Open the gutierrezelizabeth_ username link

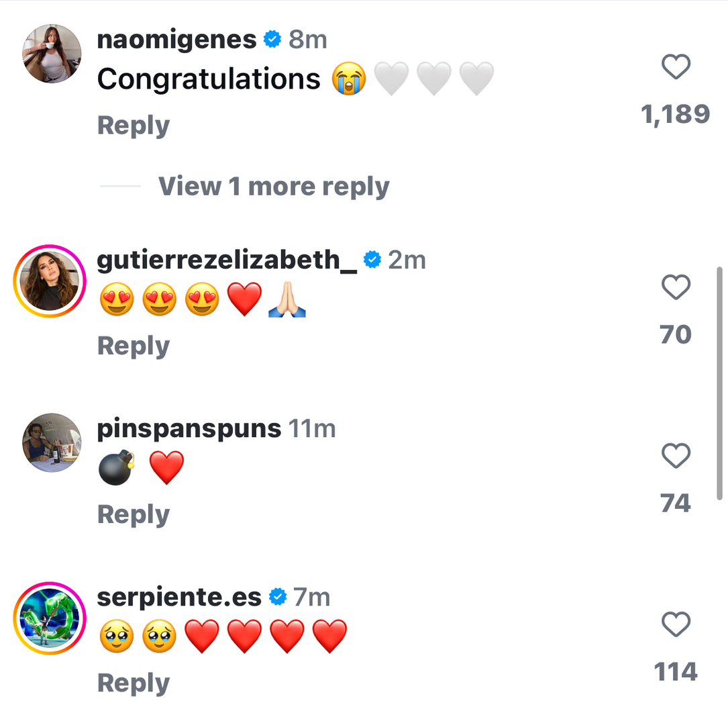pyautogui.click(x=227, y=260)
